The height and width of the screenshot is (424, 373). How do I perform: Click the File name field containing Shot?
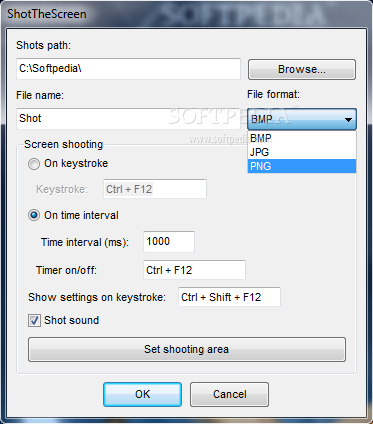128,119
